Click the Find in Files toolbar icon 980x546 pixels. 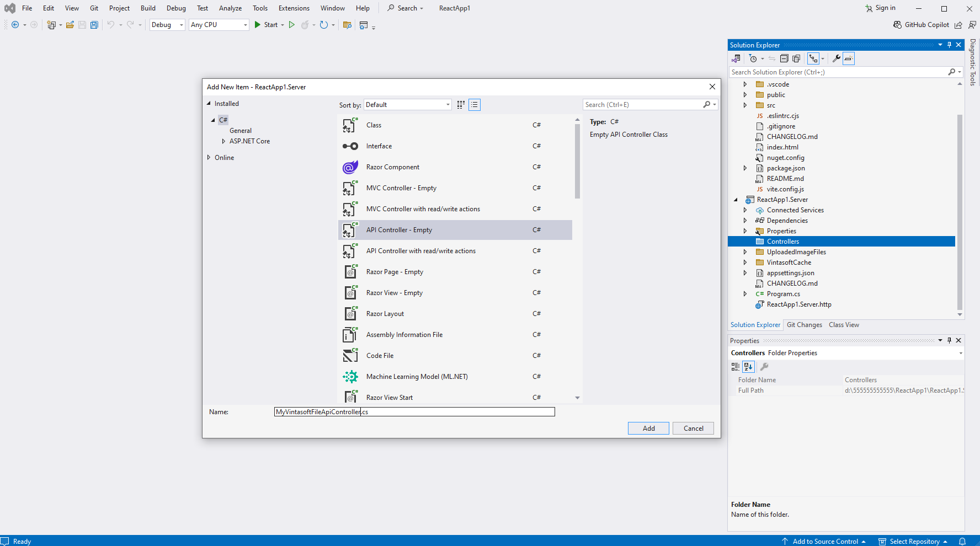(347, 25)
